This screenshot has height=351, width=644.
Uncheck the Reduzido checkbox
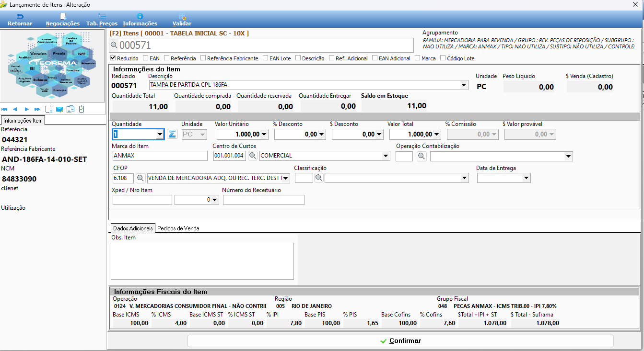113,58
